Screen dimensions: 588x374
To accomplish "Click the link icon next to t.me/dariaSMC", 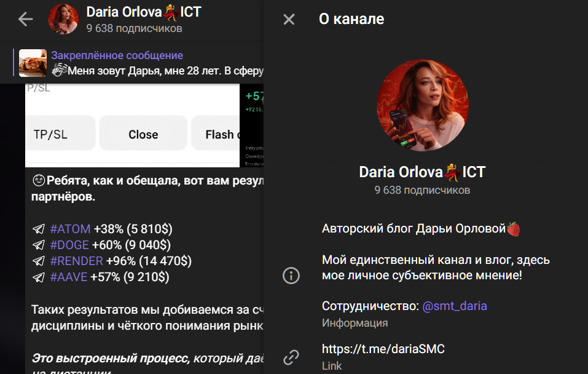I will tap(291, 357).
